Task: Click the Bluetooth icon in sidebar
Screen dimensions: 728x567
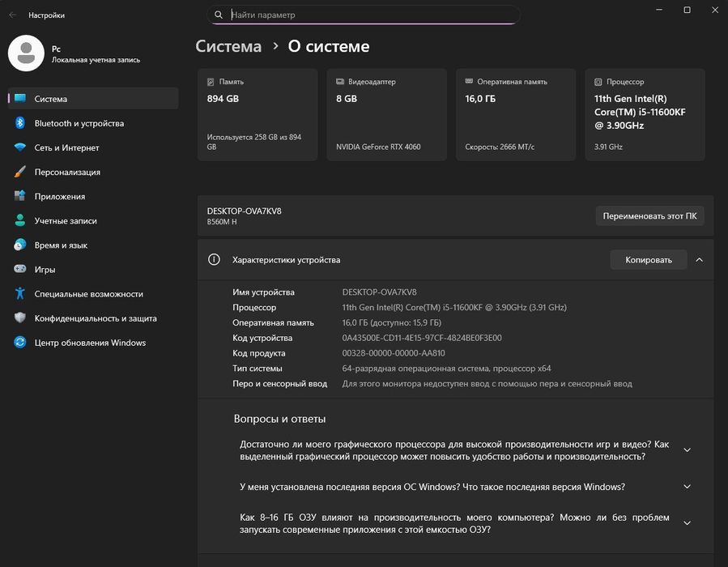Action: (x=20, y=123)
